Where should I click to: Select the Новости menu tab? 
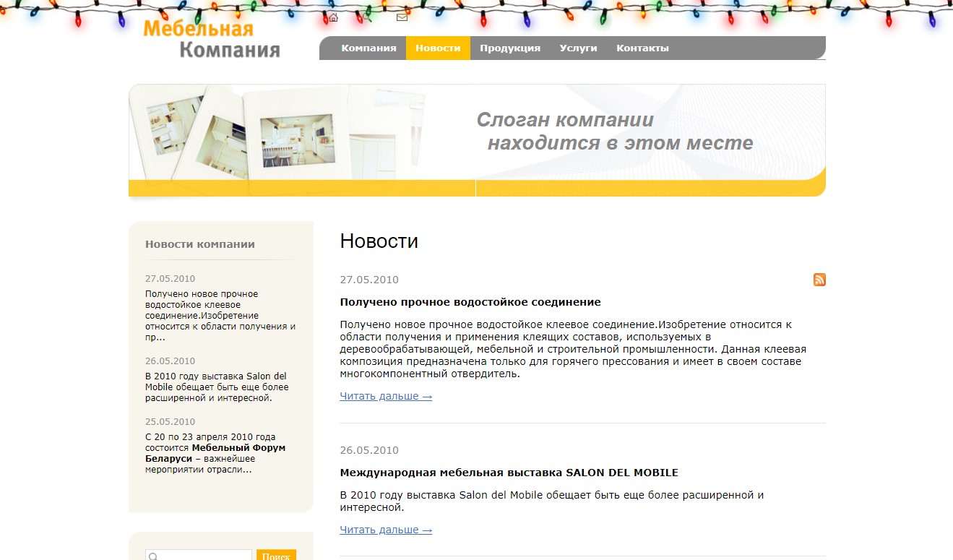click(x=438, y=48)
